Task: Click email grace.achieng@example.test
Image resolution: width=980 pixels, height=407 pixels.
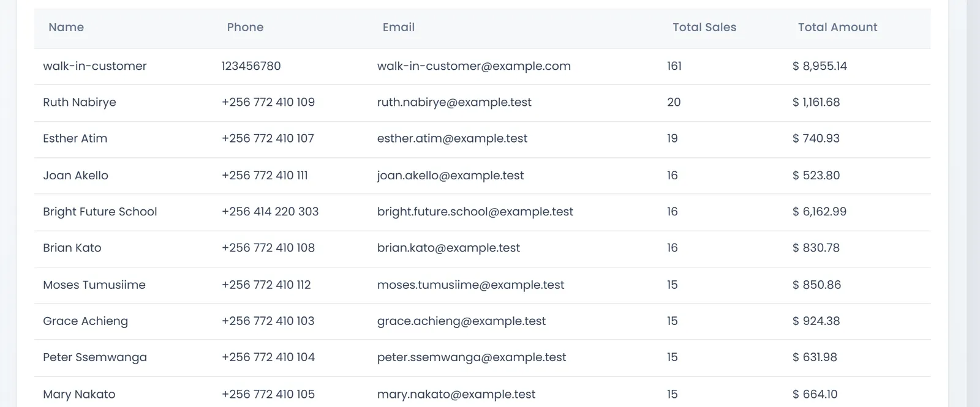Action: (x=461, y=321)
